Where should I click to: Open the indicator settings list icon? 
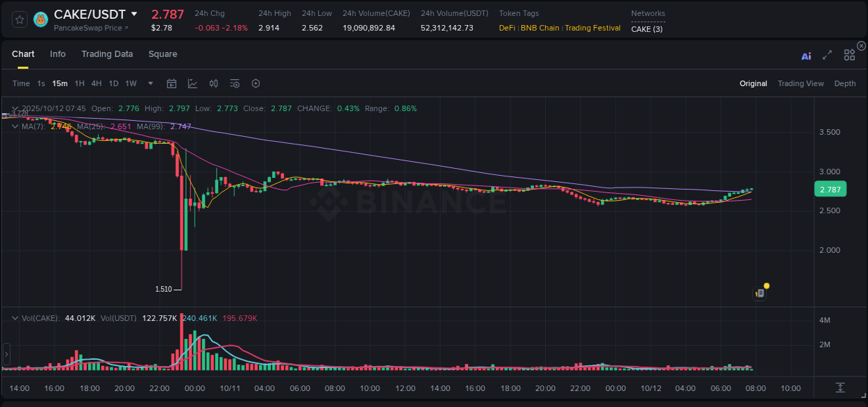coord(234,83)
